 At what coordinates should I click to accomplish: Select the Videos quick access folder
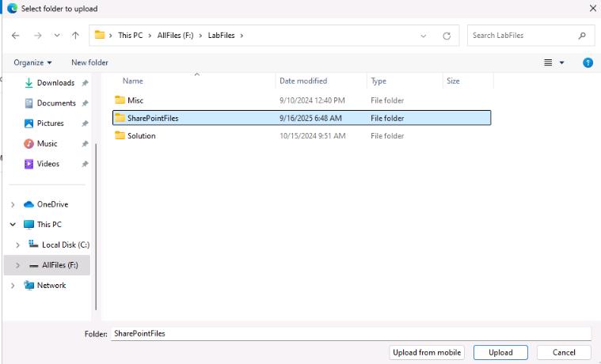tap(48, 164)
